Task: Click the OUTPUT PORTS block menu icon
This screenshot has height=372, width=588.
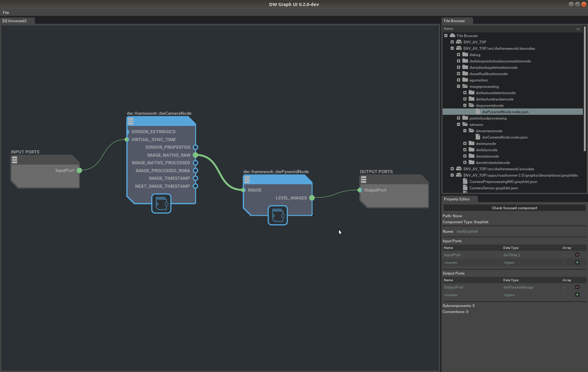Action: point(364,180)
